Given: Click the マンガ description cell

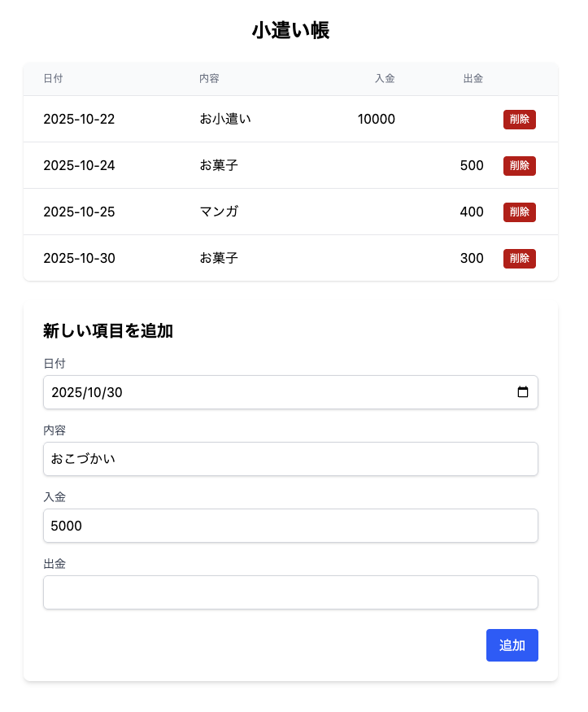Looking at the screenshot, I should pyautogui.click(x=219, y=212).
